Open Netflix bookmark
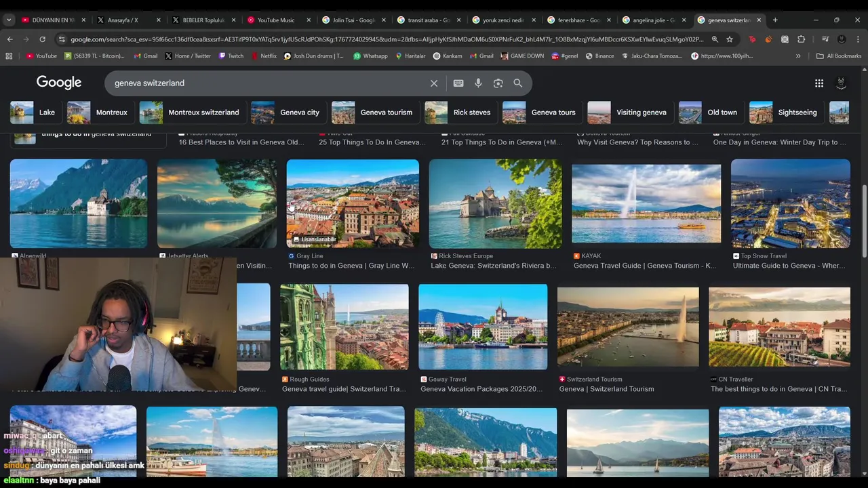Screen dimensions: 868x488 click(264, 56)
